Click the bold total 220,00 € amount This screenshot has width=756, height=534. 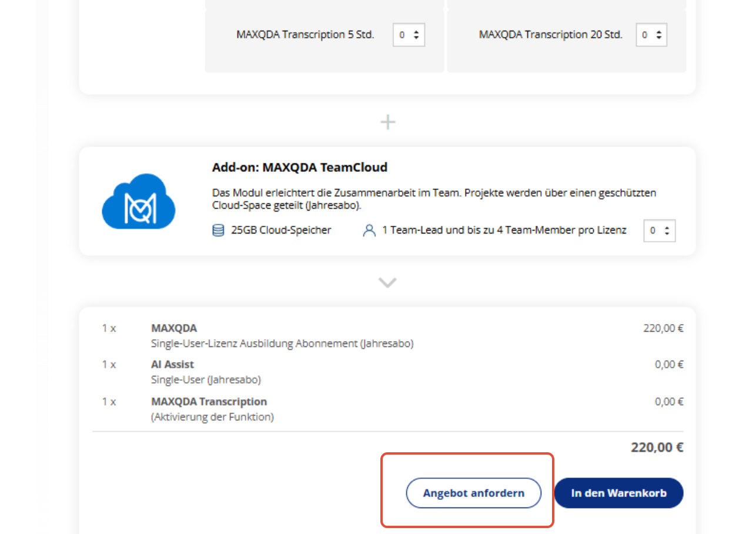657,448
